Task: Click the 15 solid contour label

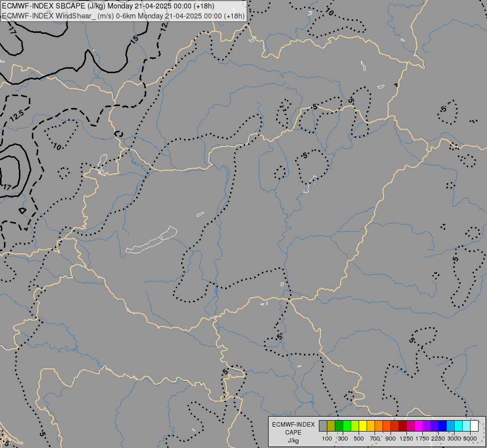Action: pos(134,39)
